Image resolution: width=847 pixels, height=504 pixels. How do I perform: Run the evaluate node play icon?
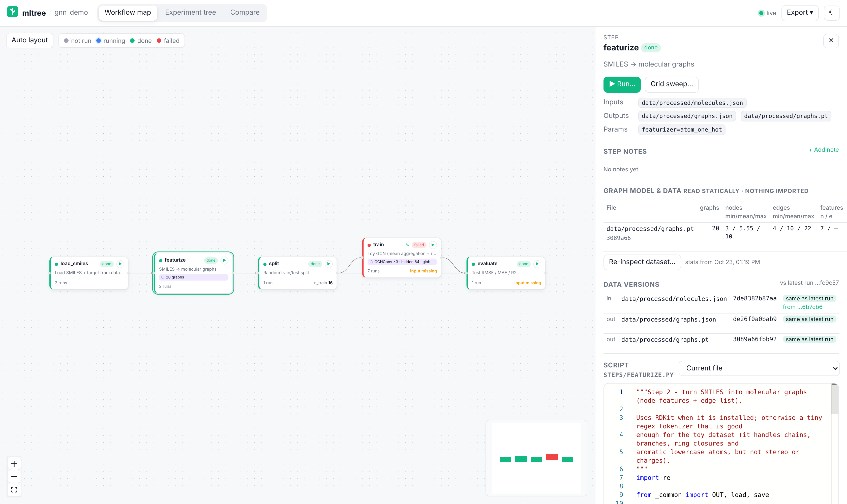pyautogui.click(x=537, y=264)
